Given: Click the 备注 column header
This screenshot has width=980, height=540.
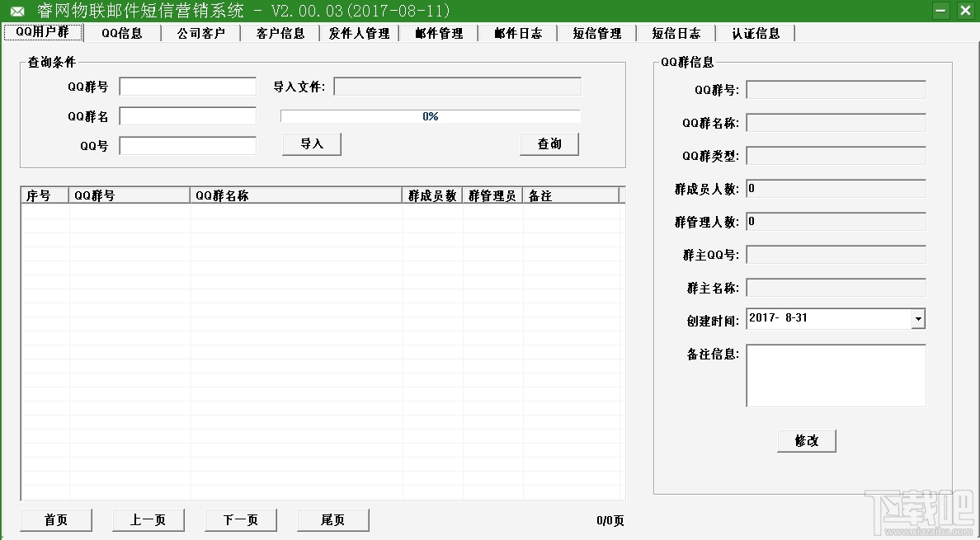Looking at the screenshot, I should [571, 195].
